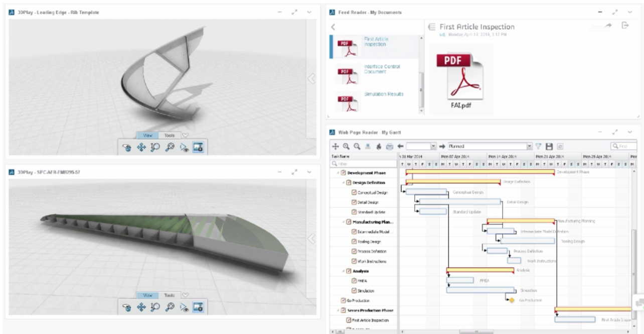Select the Pan tool in SPC-AFR viewer
The image size is (644, 334).
141,307
